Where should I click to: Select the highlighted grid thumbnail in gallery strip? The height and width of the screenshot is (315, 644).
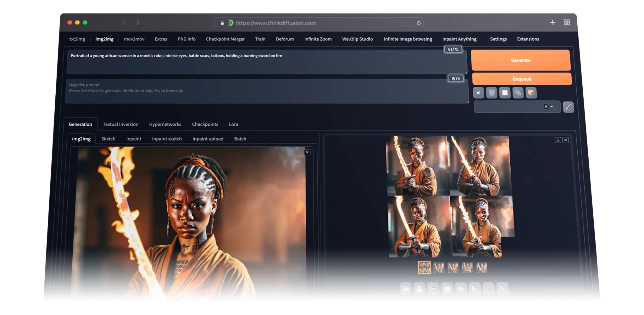(424, 268)
